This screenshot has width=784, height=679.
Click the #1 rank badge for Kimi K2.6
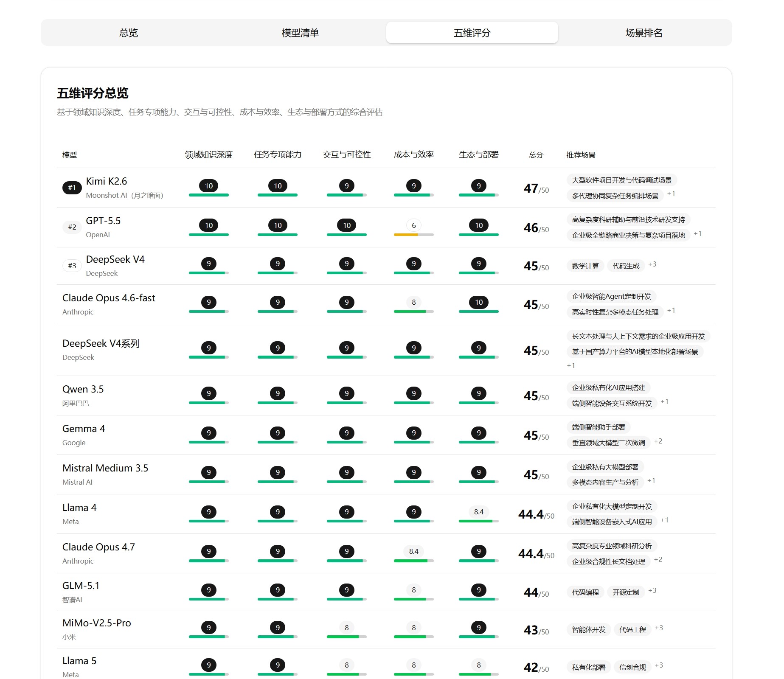[72, 188]
